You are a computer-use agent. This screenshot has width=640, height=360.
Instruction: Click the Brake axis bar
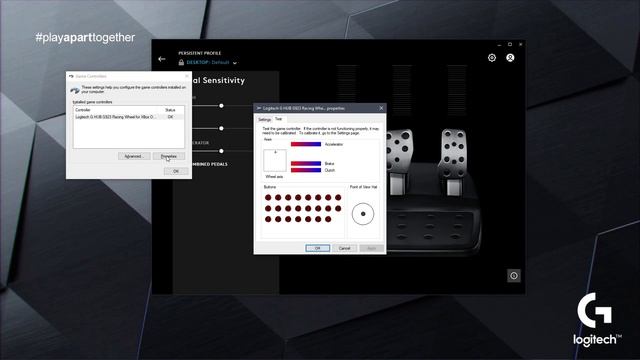click(306, 164)
